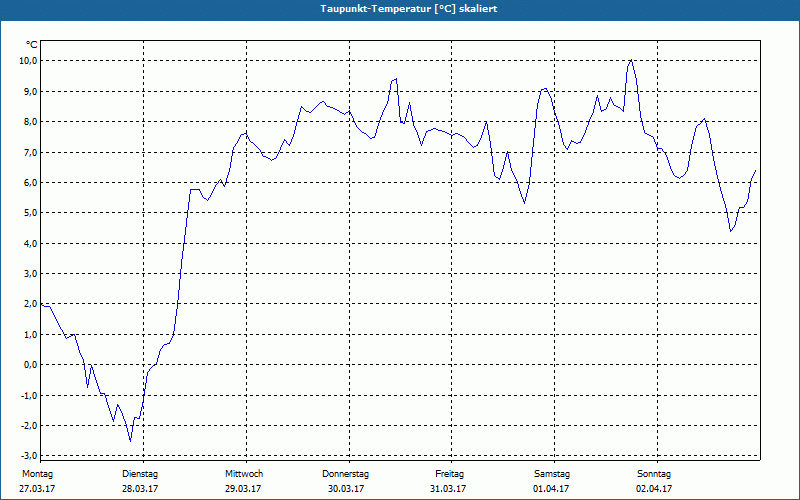Click the -3,0 y-axis label
This screenshot has height=500, width=800.
(29, 456)
